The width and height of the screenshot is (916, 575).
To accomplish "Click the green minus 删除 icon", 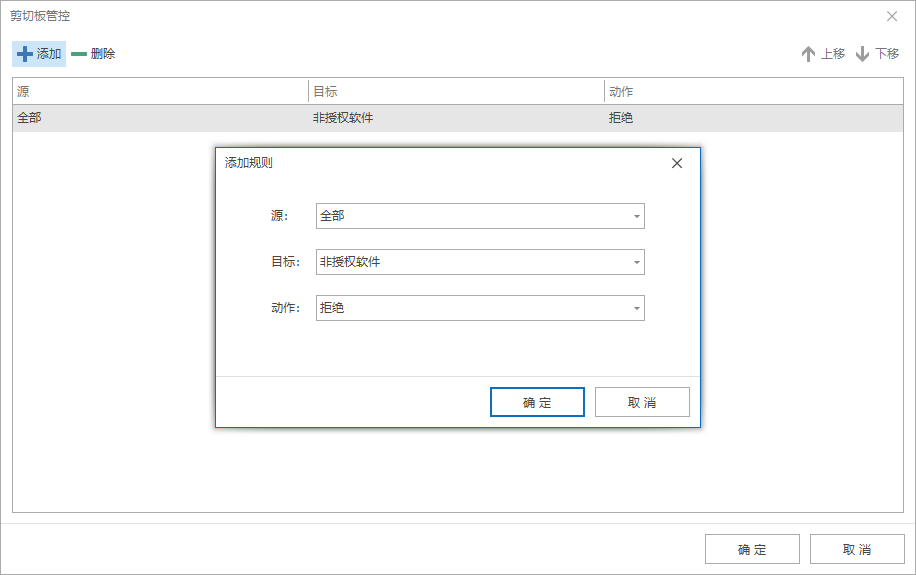I will (79, 54).
